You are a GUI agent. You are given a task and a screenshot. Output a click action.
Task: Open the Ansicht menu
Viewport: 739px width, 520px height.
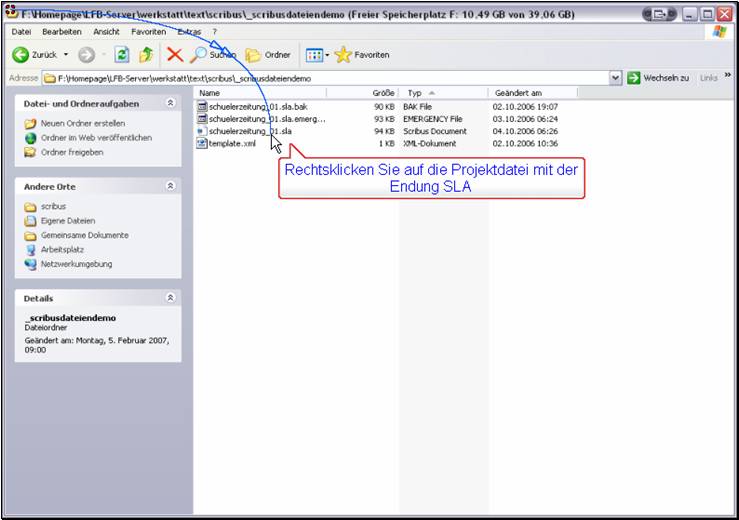106,32
